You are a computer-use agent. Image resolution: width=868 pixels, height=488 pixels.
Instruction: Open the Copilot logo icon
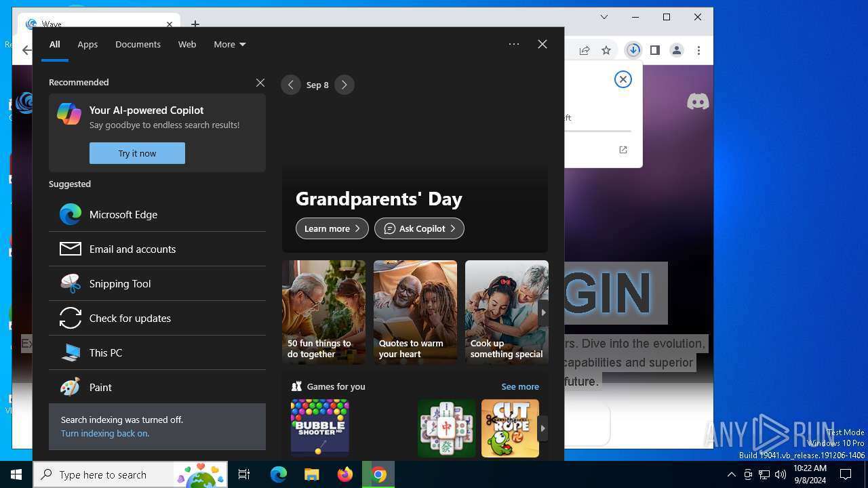pos(69,114)
